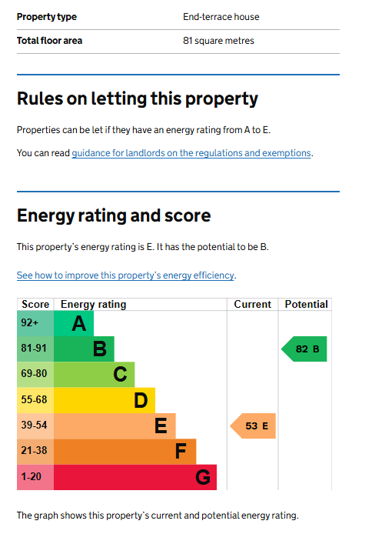Click the 81-91 score cell
The height and width of the screenshot is (534, 392).
tap(35, 349)
